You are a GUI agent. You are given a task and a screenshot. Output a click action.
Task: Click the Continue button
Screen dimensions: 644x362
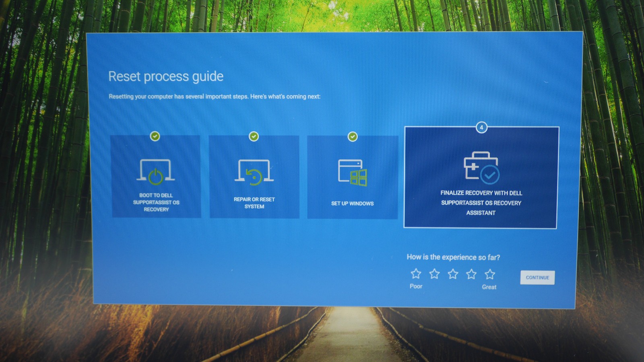point(537,278)
